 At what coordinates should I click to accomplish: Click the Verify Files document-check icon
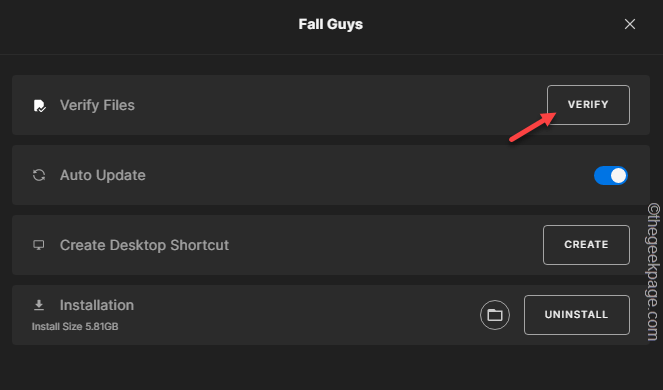coord(39,105)
